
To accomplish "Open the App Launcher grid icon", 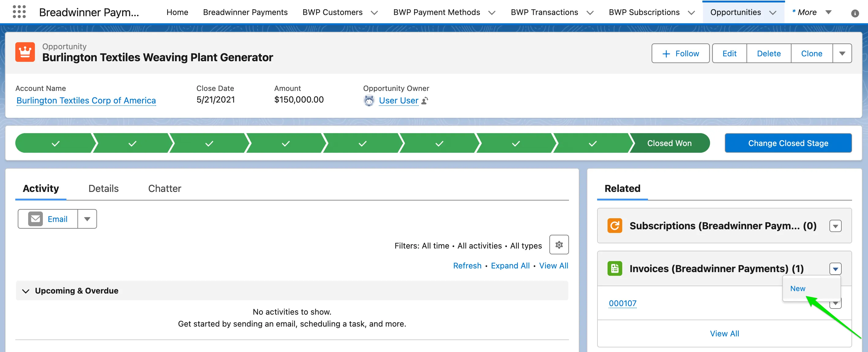I will coord(19,12).
